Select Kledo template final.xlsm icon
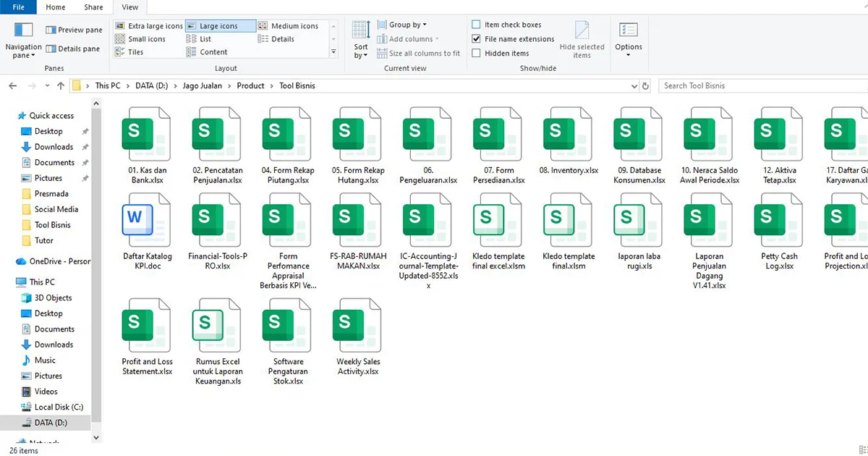 (568, 220)
